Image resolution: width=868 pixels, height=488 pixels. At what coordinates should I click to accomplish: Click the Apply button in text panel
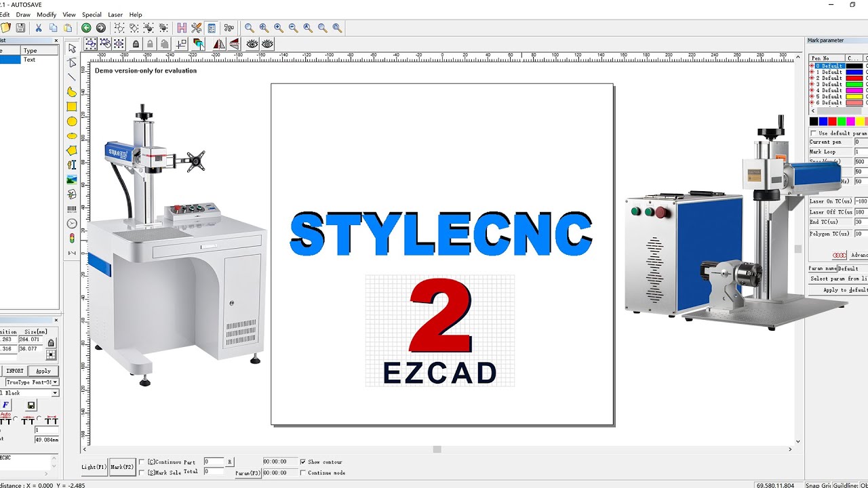(43, 371)
